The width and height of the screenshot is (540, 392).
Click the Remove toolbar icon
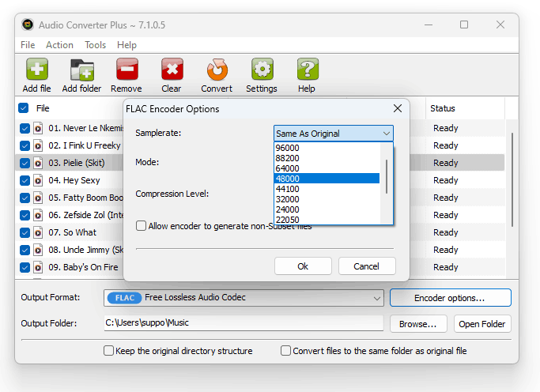pos(127,70)
